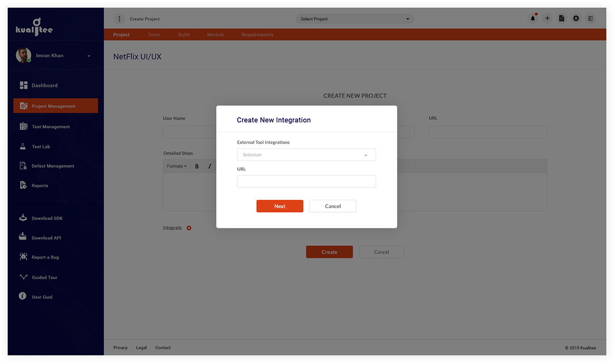Screen dimensions: 615x364
Task: Click the three-dot menu beside Create Project
Action: 119,19
